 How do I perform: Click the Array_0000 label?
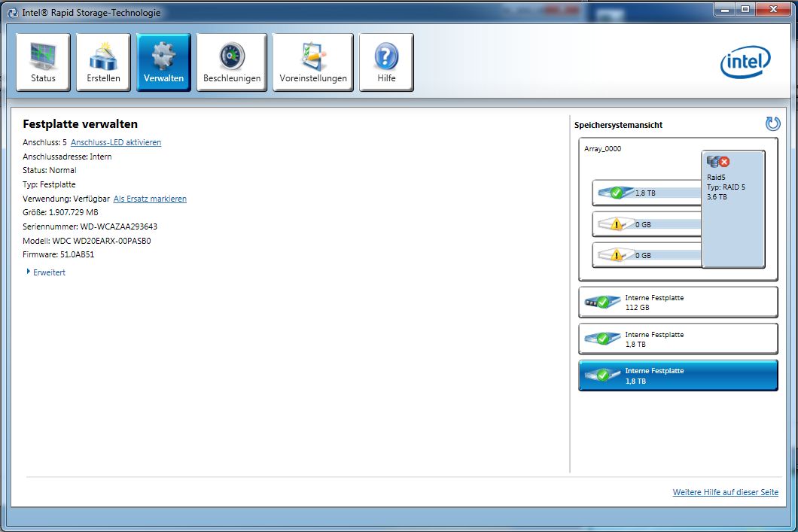(602, 148)
